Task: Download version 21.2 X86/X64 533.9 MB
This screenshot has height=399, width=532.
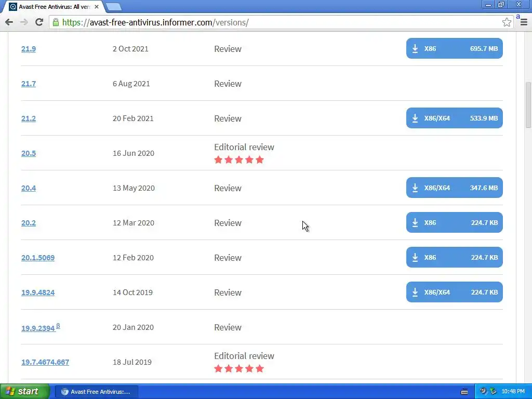Action: click(454, 118)
